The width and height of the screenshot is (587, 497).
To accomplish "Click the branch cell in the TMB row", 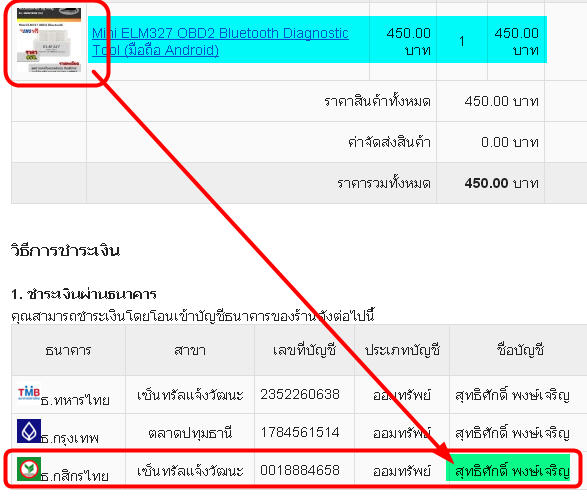I will [190, 395].
